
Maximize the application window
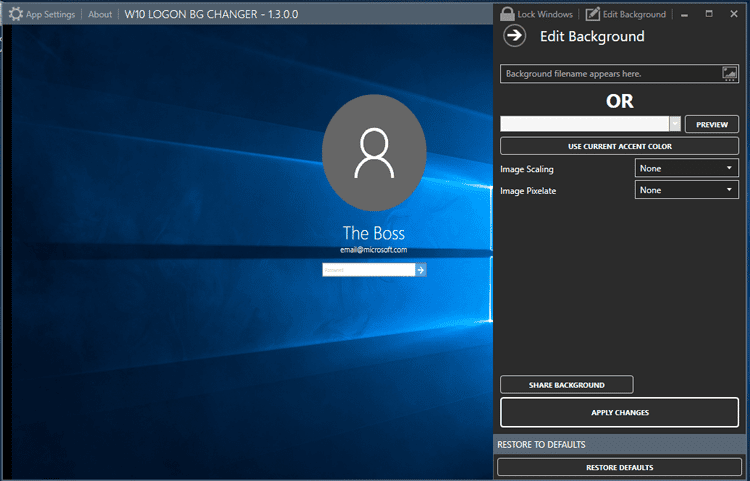click(709, 14)
